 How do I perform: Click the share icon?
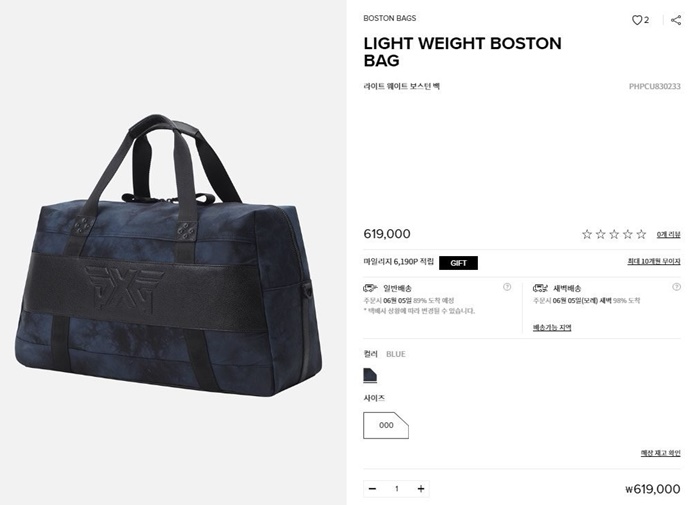[676, 20]
